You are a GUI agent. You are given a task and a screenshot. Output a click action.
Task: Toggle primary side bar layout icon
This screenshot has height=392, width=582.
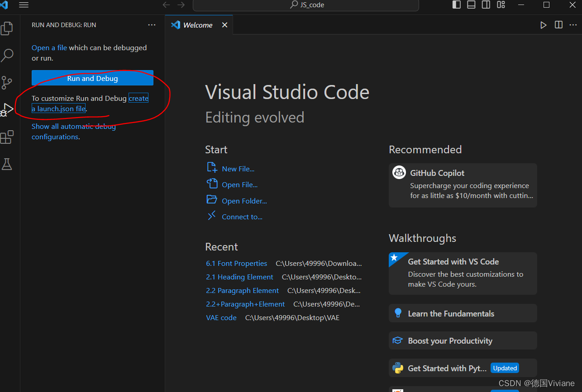coord(457,5)
